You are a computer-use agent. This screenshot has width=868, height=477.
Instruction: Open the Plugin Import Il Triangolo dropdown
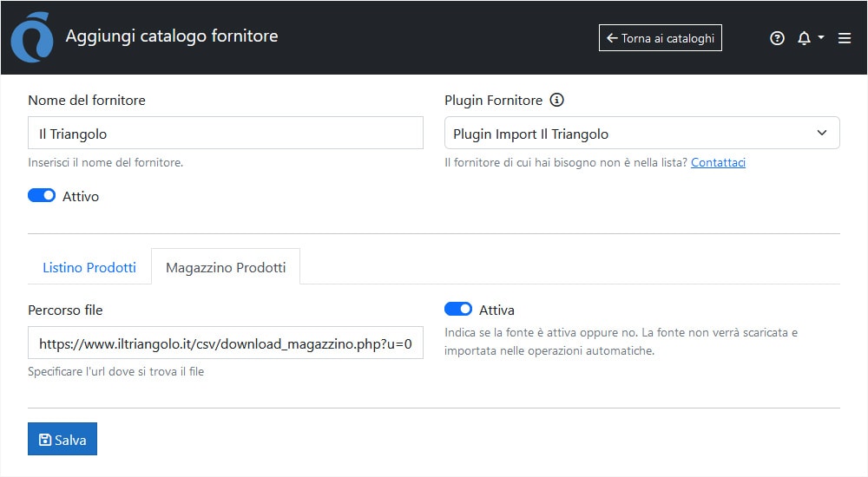[x=641, y=133]
